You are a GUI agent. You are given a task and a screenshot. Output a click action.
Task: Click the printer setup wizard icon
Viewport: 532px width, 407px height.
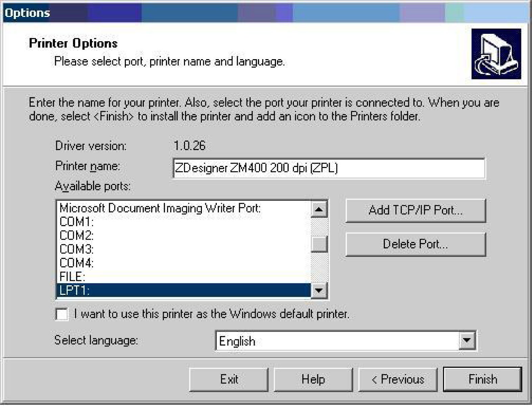click(x=496, y=54)
